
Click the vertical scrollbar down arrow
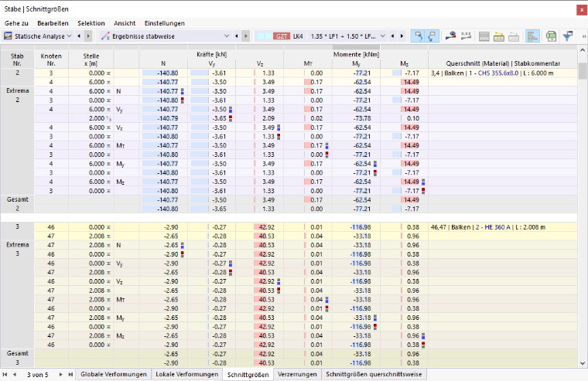pyautogui.click(x=583, y=362)
